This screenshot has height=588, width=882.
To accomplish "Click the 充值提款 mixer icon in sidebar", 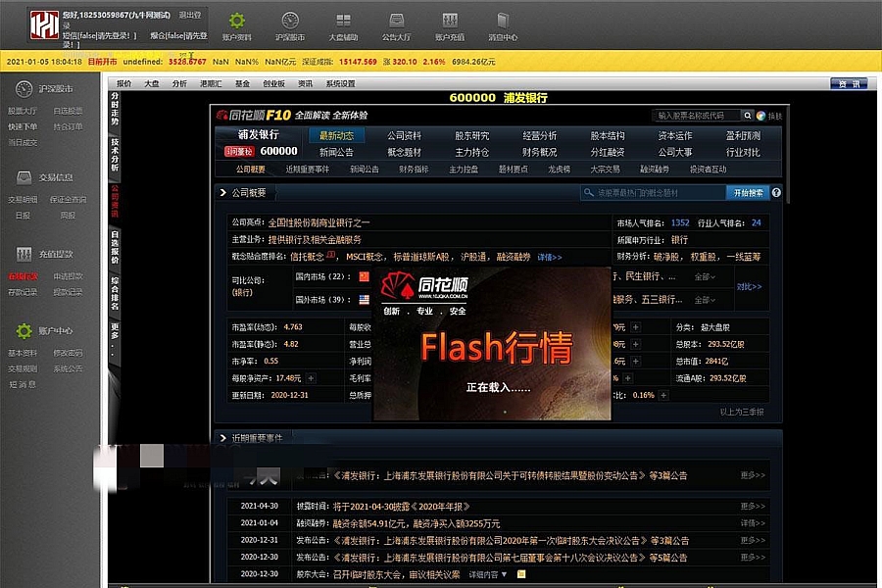I will pos(24,255).
